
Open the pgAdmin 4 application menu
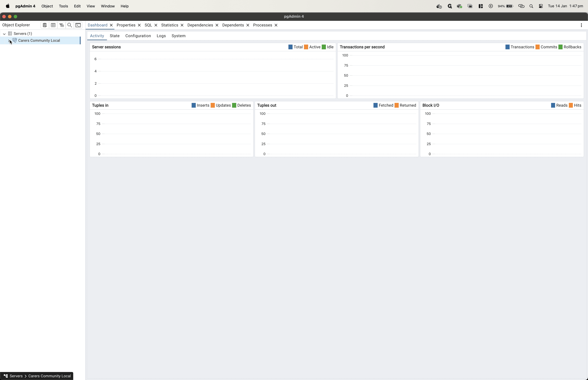25,6
